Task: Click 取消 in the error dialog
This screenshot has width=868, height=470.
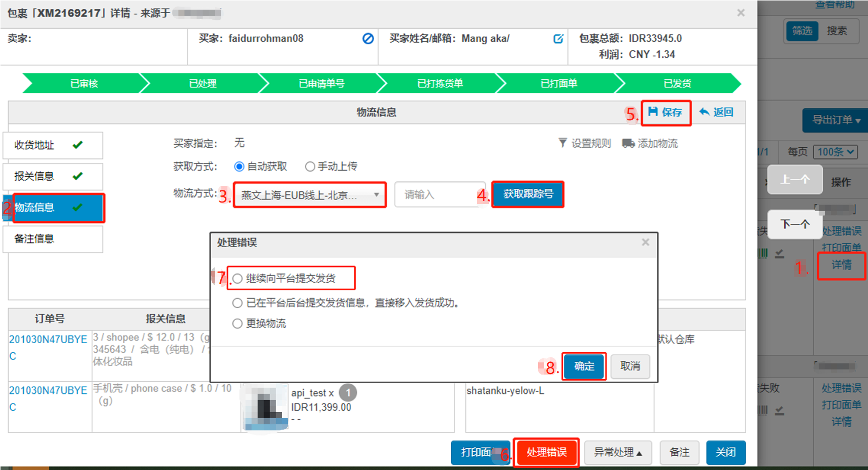Action: pos(630,366)
